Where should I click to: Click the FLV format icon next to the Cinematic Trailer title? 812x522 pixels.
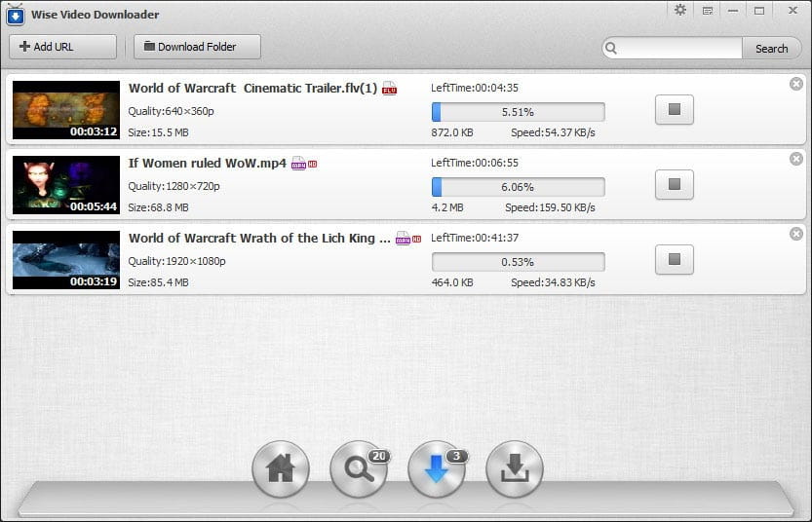click(390, 89)
